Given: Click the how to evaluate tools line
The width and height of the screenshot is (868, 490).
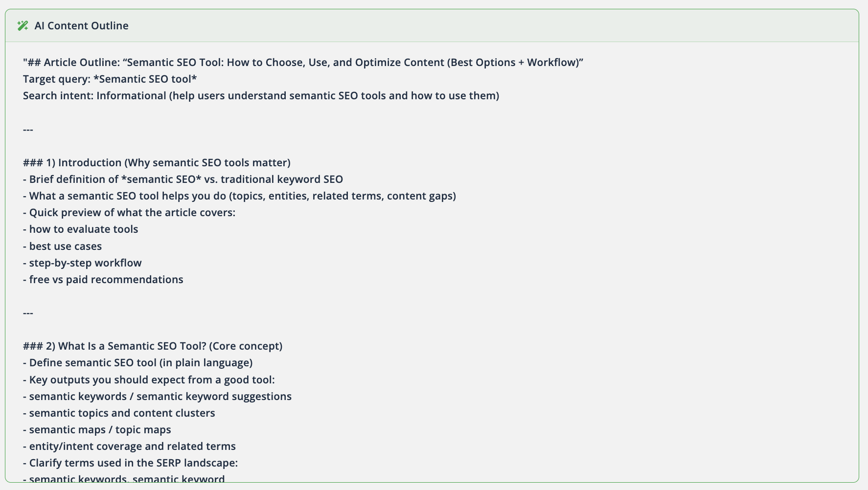Looking at the screenshot, I should click(81, 229).
